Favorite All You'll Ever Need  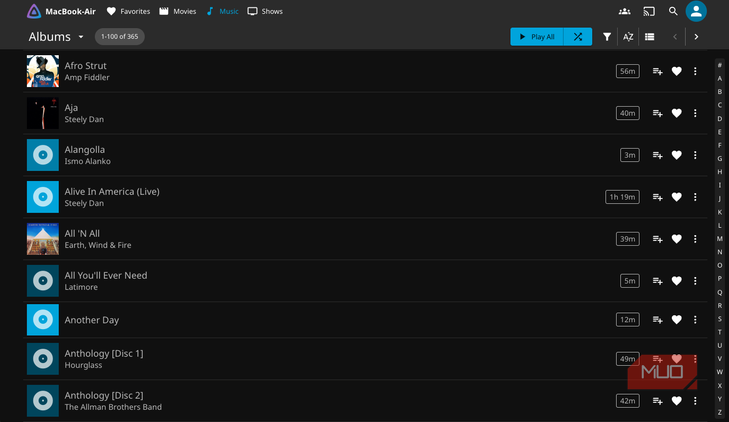(676, 281)
